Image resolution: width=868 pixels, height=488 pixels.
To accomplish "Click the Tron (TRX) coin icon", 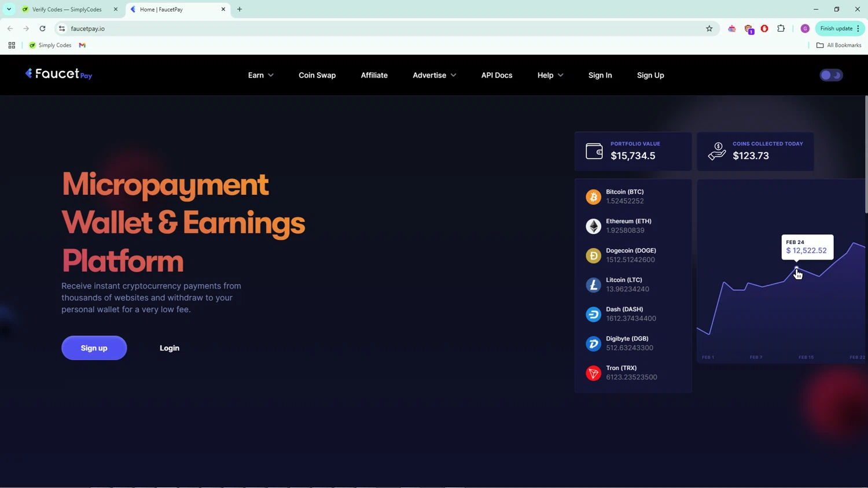I will (593, 373).
